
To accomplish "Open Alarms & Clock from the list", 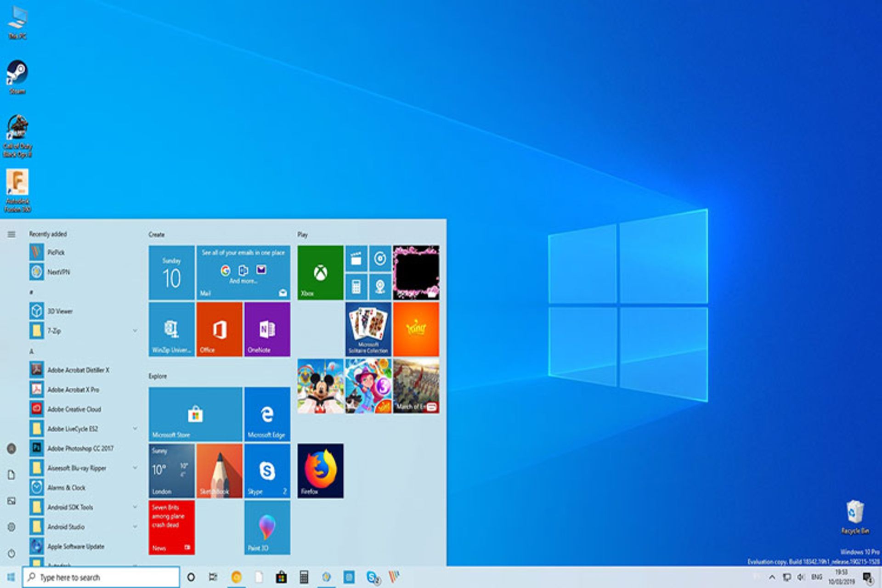I will click(66, 487).
